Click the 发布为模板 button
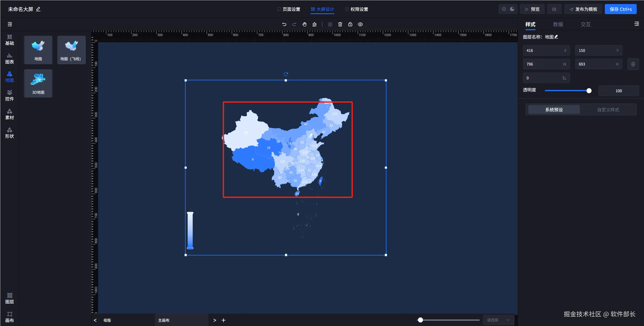Screen dimensions: 644x326 583,9
